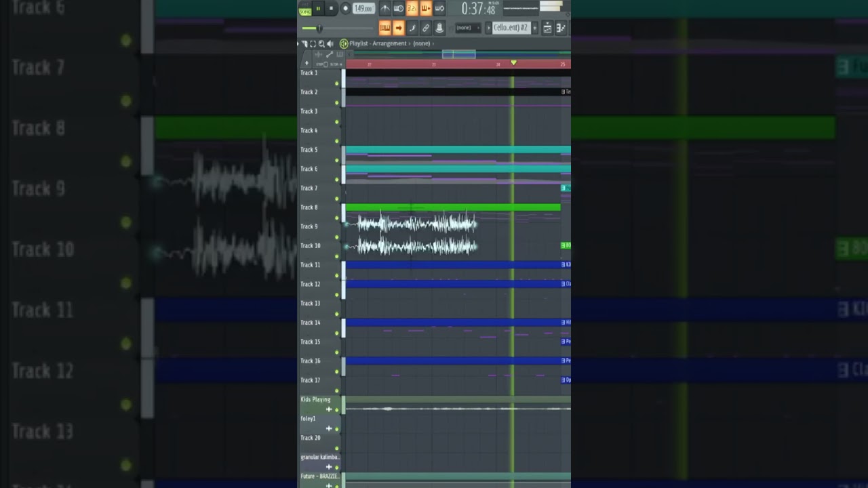
Task: Toggle the orange arrow auto-scroll icon
Action: click(398, 28)
